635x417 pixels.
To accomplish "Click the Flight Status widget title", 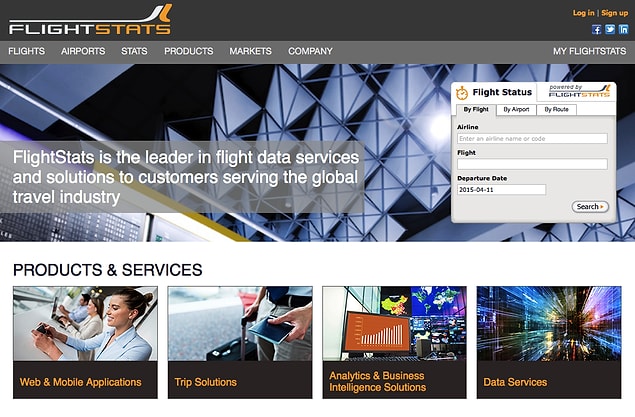I will (x=502, y=92).
